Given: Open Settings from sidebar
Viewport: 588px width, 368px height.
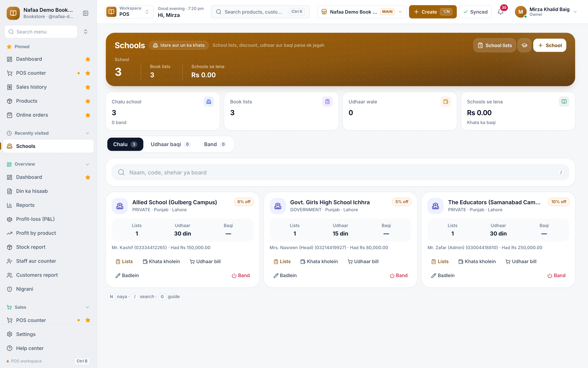Looking at the screenshot, I should 48,334.
